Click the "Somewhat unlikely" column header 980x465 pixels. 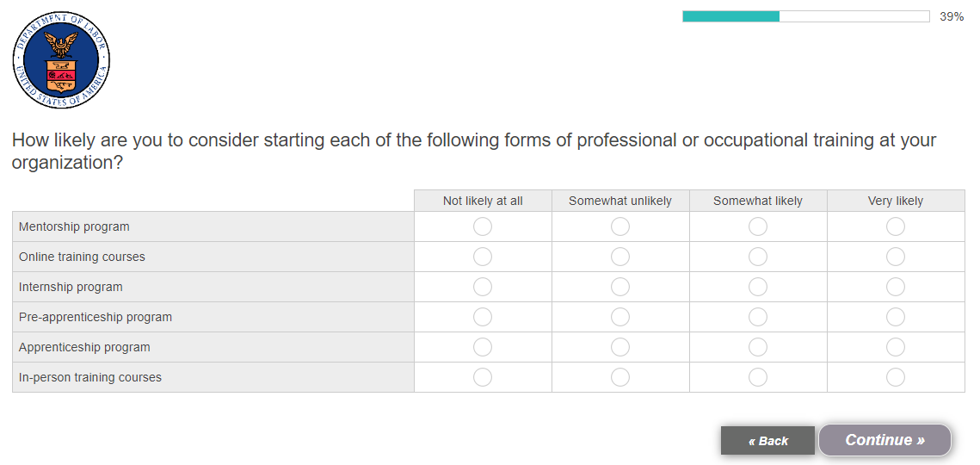620,201
